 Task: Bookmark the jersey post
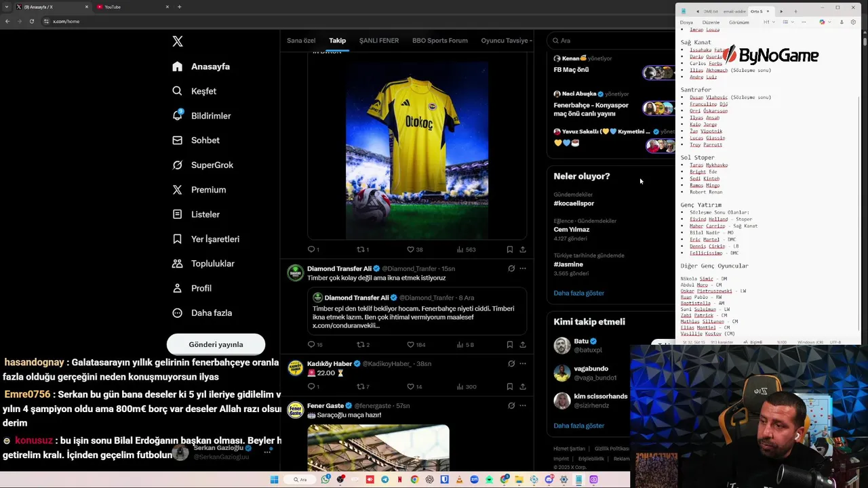click(510, 249)
